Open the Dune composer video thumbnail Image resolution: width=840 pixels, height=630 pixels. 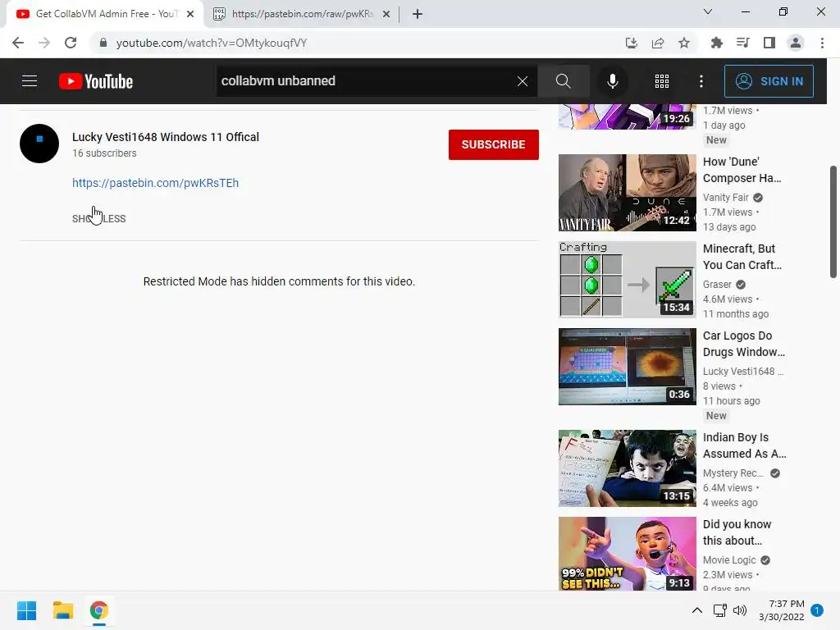(x=628, y=193)
